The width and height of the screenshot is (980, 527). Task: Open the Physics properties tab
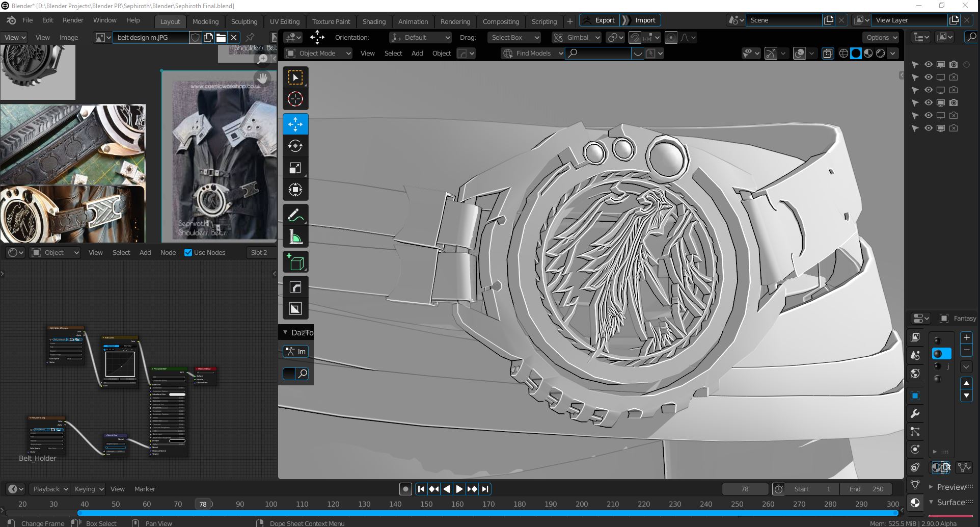(915, 450)
